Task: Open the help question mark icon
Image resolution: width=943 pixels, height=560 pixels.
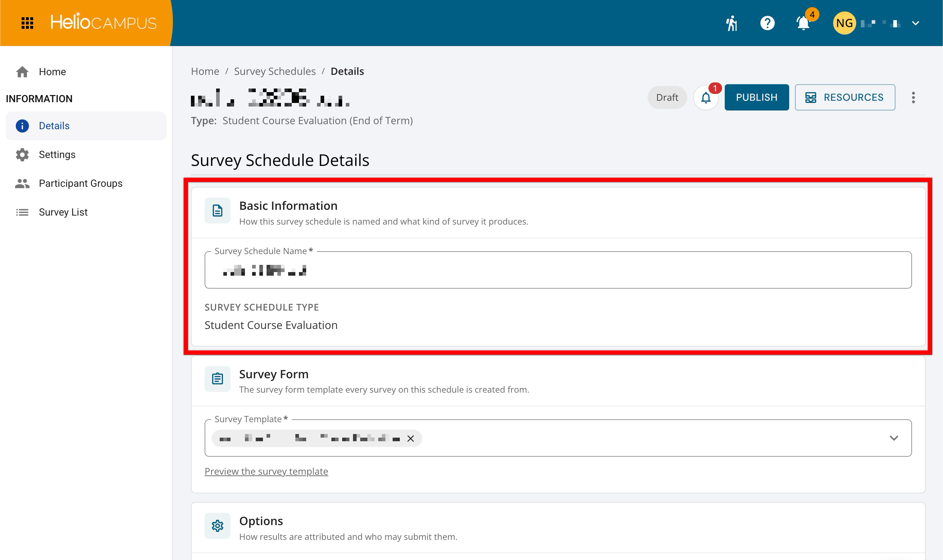Action: (x=767, y=23)
